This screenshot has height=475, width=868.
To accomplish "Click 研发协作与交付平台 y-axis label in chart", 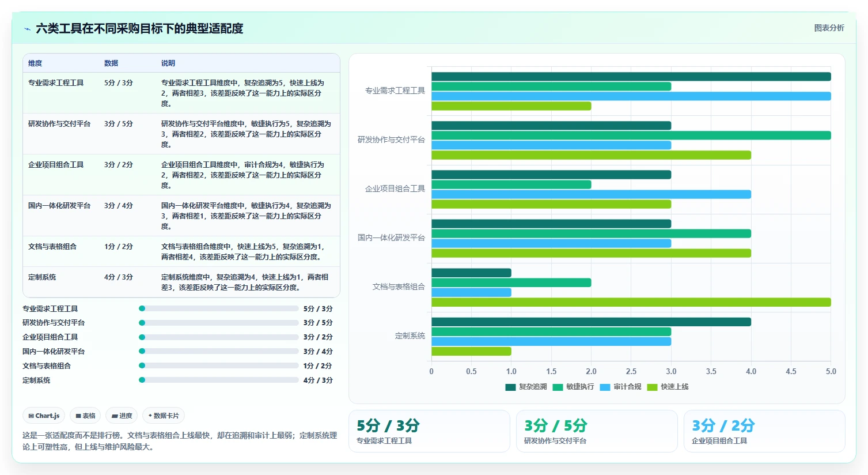I will (392, 140).
